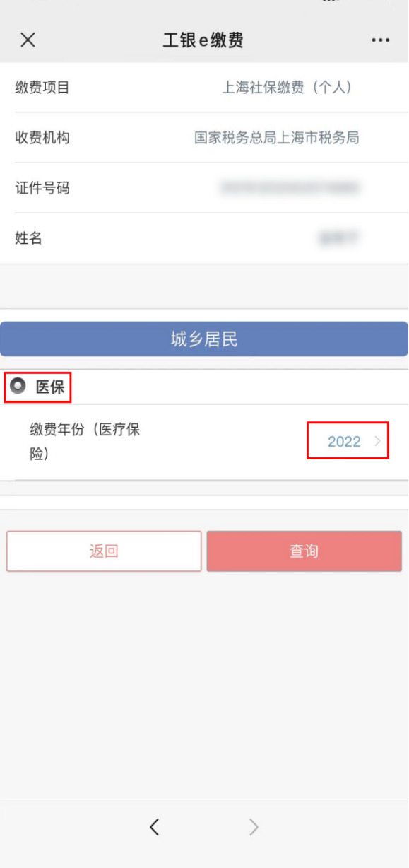Tap the blurred 证件号码 value

click(290, 188)
